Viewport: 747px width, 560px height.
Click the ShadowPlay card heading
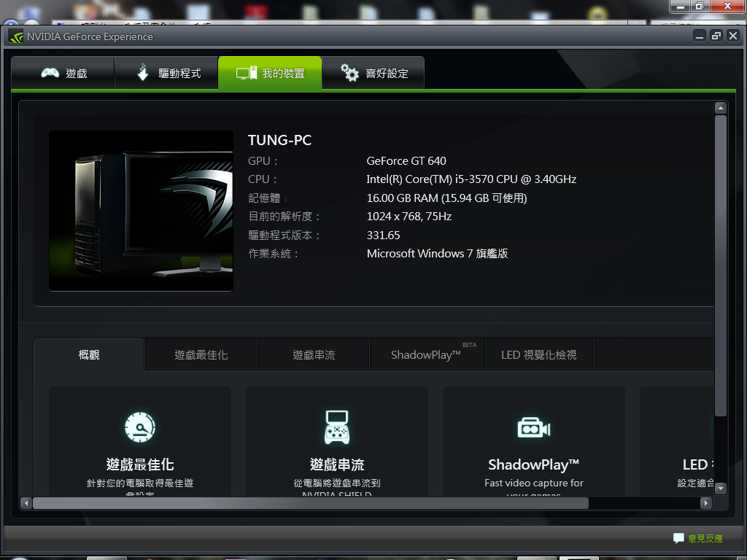pyautogui.click(x=533, y=464)
